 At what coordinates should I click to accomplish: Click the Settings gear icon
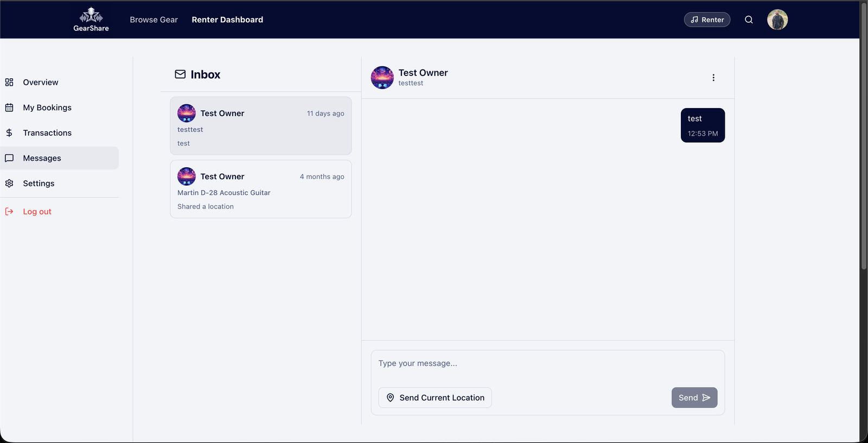(9, 183)
